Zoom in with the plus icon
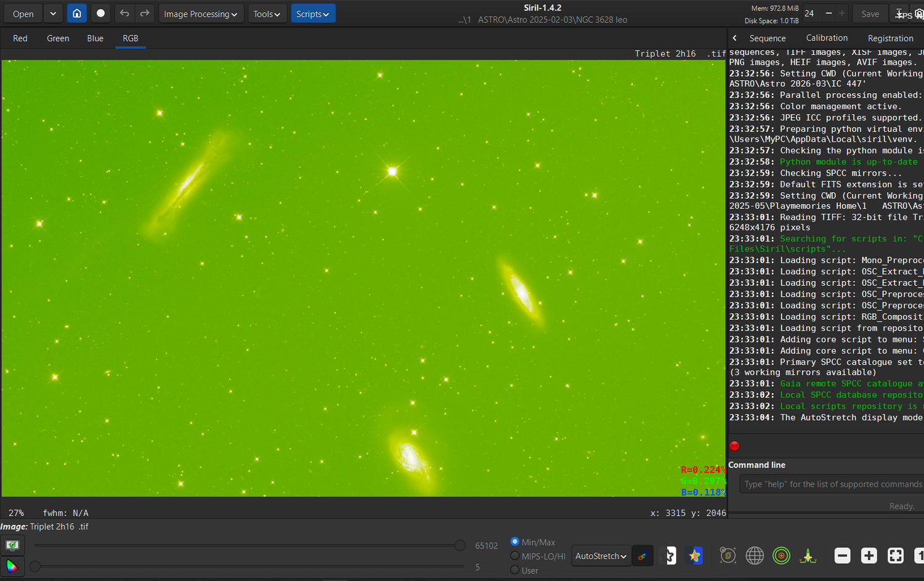Screen dimensions: 924x581 click(869, 556)
